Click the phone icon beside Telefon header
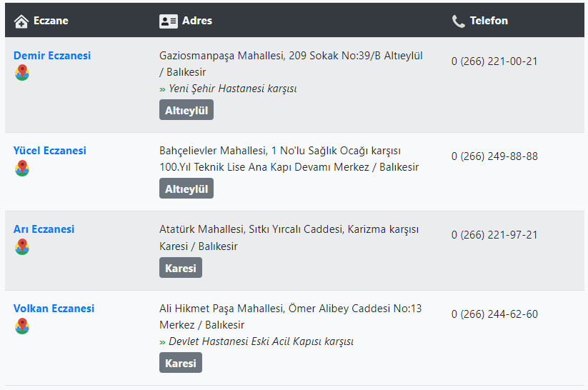The width and height of the screenshot is (588, 390). [x=458, y=21]
